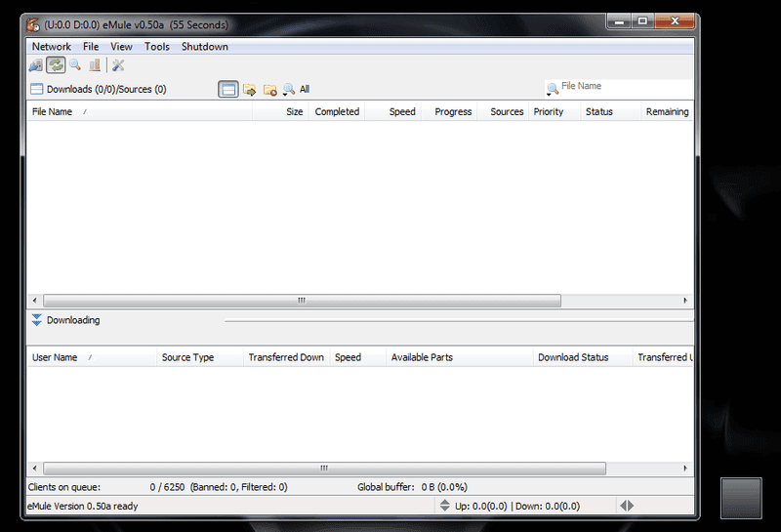This screenshot has width=781, height=532.
Task: Sort clients by Source Type column
Action: [x=200, y=357]
